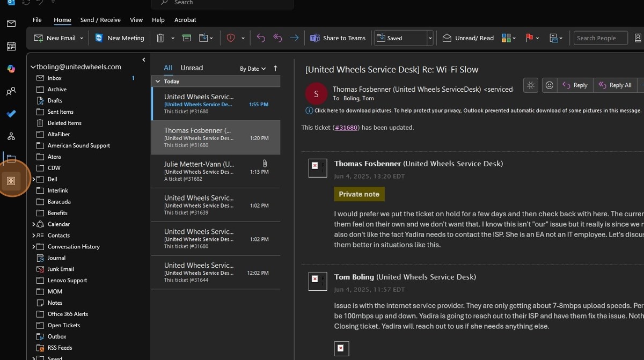Create a New Meeting
The image size is (644, 360).
pyautogui.click(x=120, y=38)
